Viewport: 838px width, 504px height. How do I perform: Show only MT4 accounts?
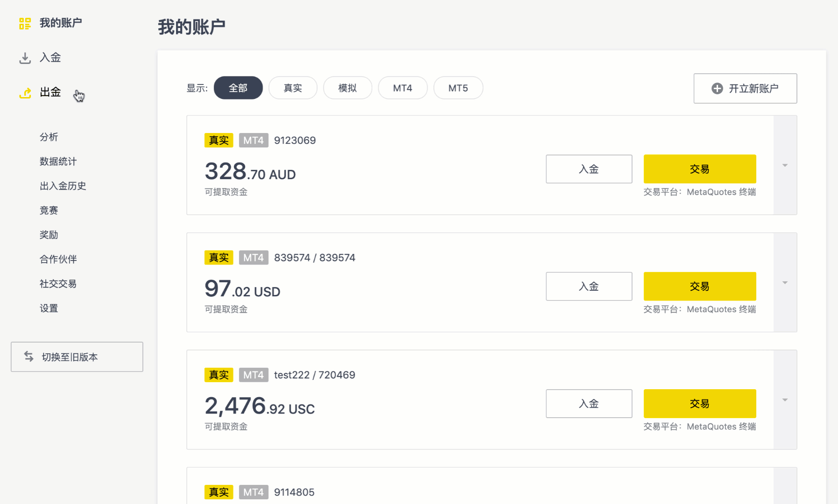point(402,88)
